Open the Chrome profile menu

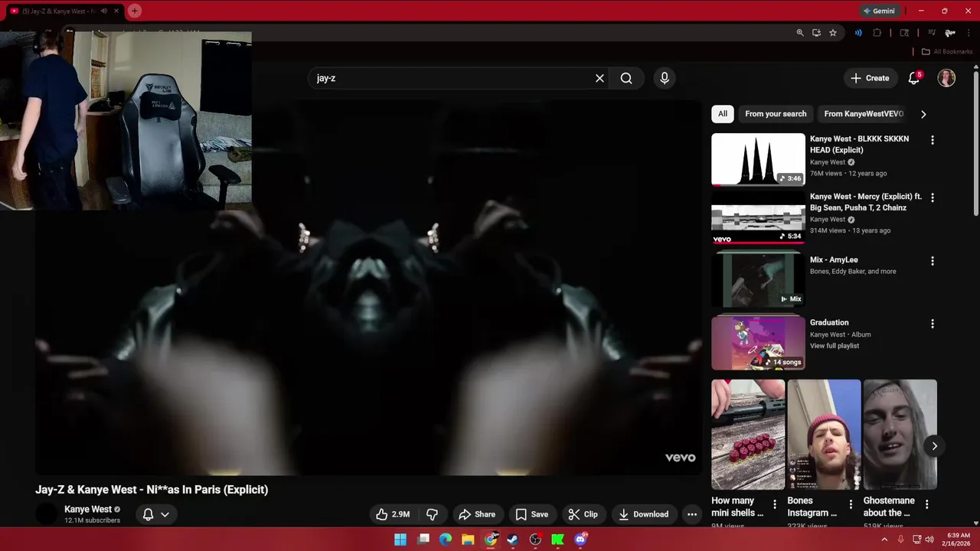click(949, 33)
